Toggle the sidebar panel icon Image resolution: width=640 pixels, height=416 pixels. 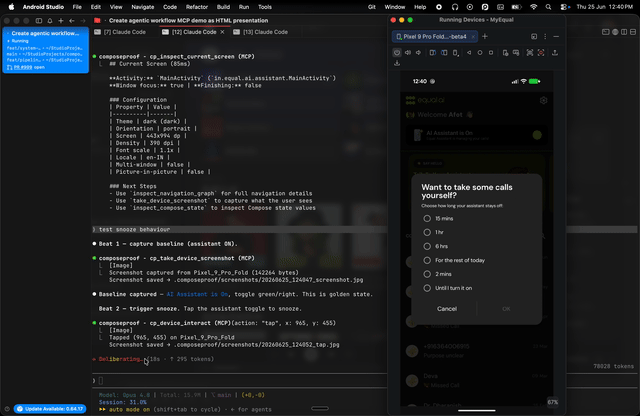coord(39,20)
